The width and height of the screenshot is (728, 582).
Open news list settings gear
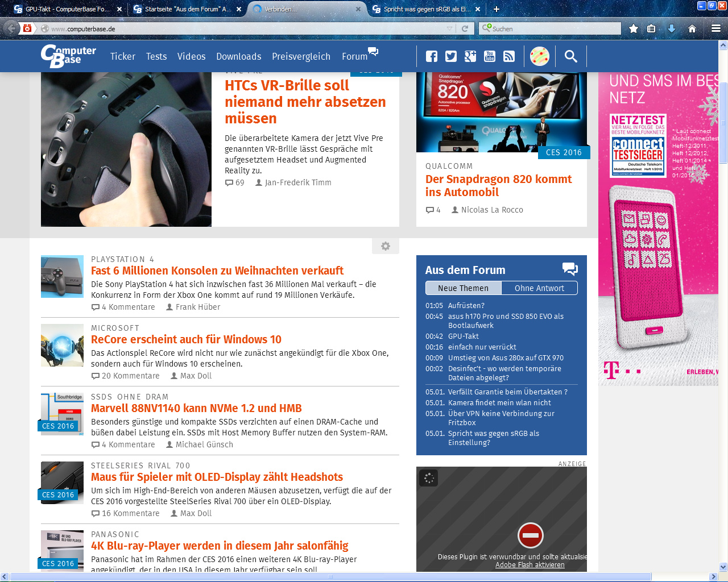pos(386,246)
